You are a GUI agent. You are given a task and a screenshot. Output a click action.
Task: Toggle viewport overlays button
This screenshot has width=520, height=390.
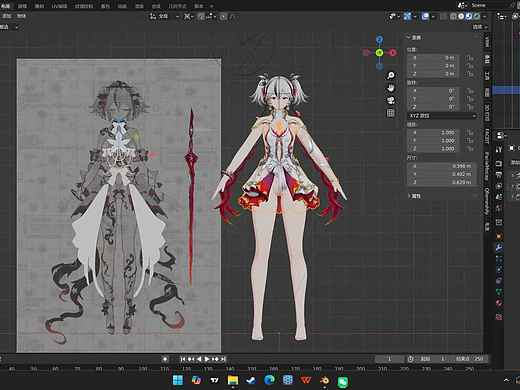[x=425, y=16]
